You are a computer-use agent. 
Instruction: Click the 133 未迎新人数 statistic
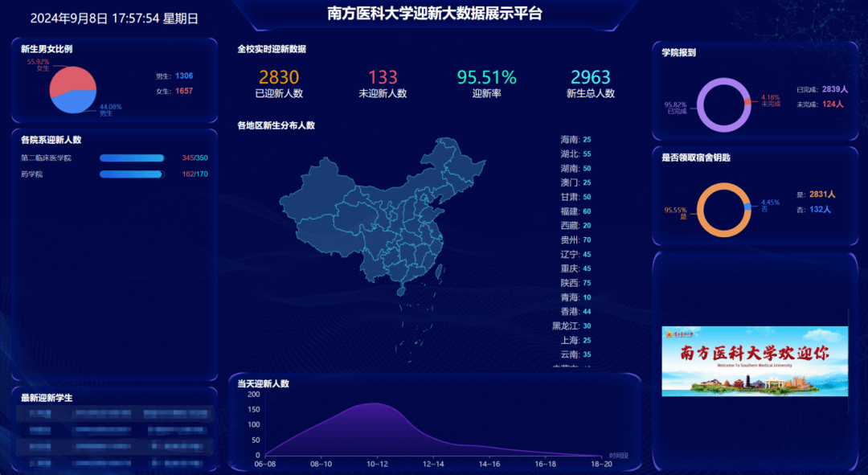click(383, 84)
